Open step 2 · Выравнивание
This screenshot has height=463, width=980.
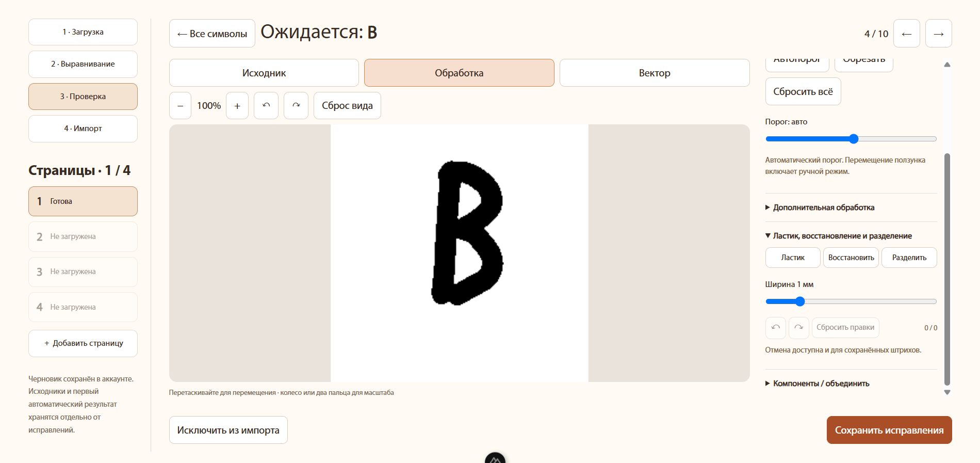pyautogui.click(x=83, y=64)
